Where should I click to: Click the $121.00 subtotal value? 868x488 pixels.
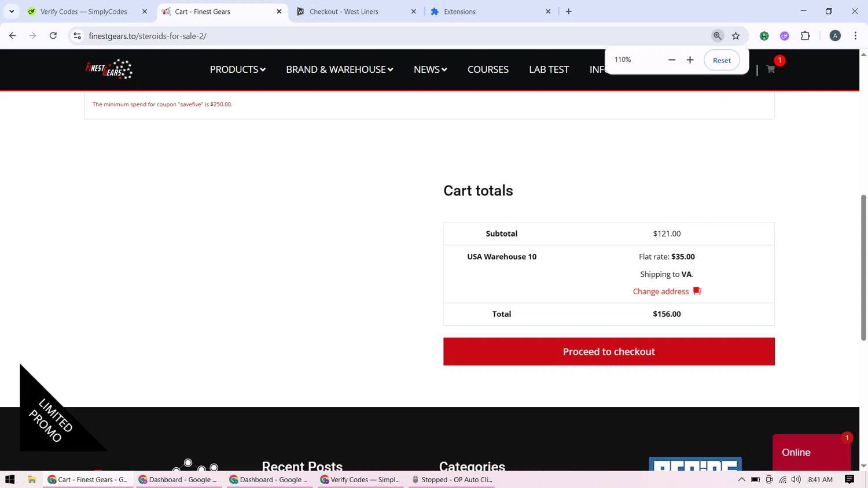tap(667, 234)
